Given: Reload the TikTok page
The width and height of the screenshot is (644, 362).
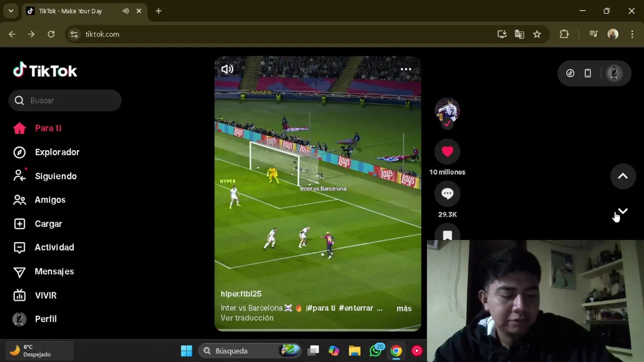Looking at the screenshot, I should pos(51,34).
